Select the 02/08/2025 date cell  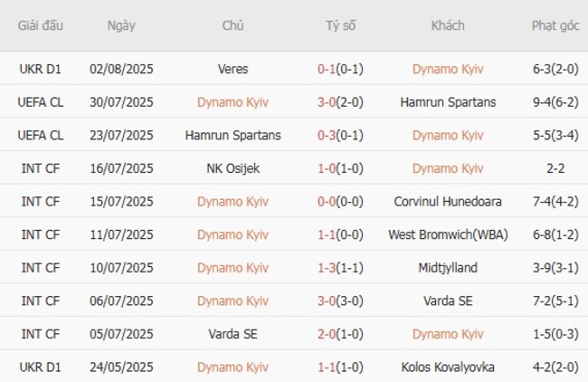pyautogui.click(x=121, y=69)
